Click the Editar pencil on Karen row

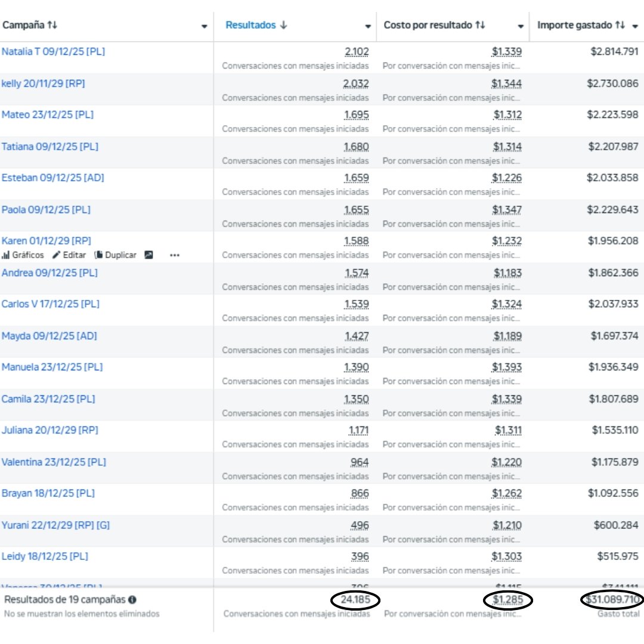click(x=69, y=255)
